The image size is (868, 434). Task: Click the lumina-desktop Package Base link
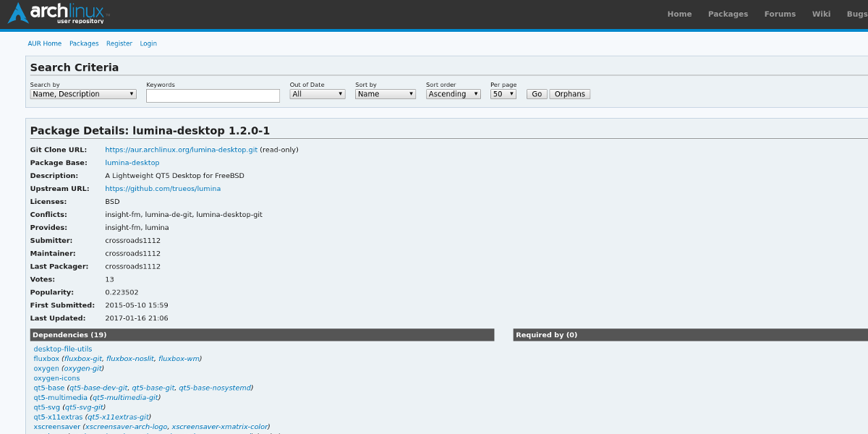click(x=132, y=163)
